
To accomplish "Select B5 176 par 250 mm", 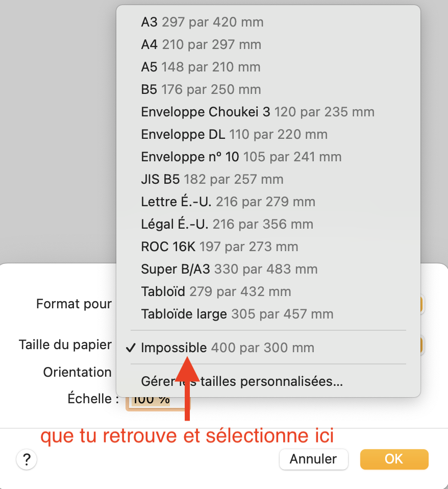I will click(x=201, y=89).
